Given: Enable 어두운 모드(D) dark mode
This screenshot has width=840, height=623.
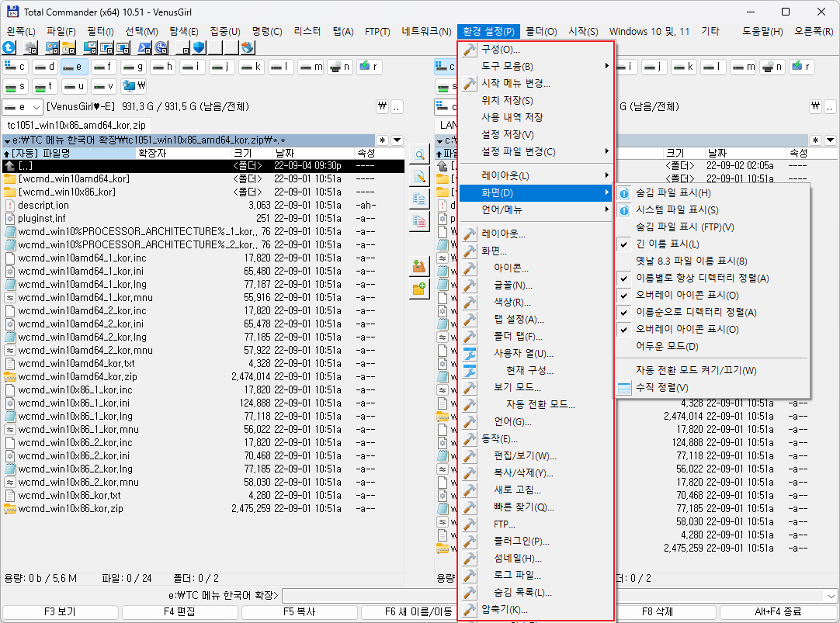Looking at the screenshot, I should point(711,346).
